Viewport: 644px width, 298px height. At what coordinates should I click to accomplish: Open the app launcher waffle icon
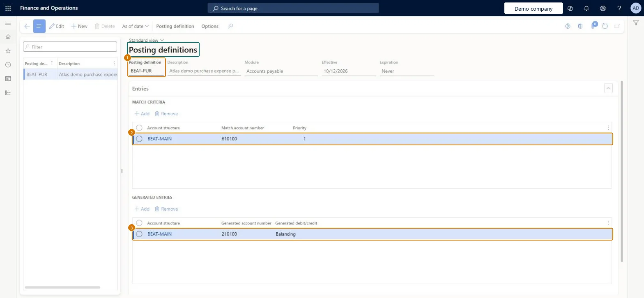coord(8,8)
